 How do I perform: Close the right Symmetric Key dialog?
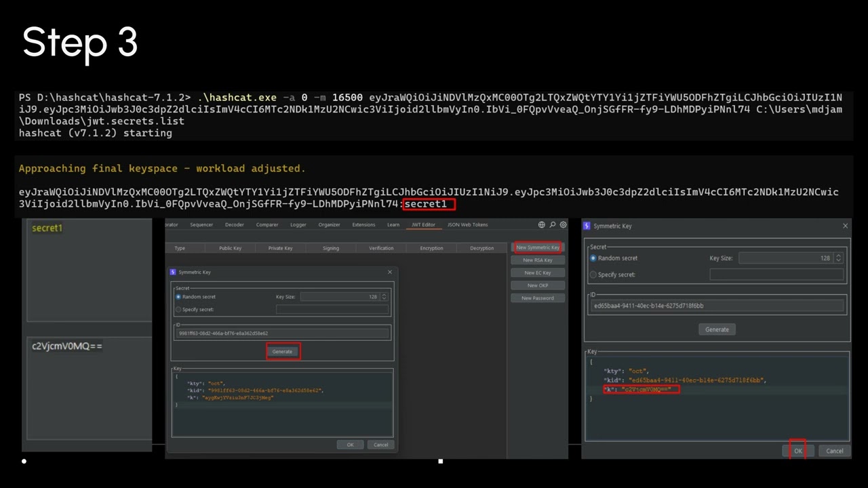click(845, 226)
